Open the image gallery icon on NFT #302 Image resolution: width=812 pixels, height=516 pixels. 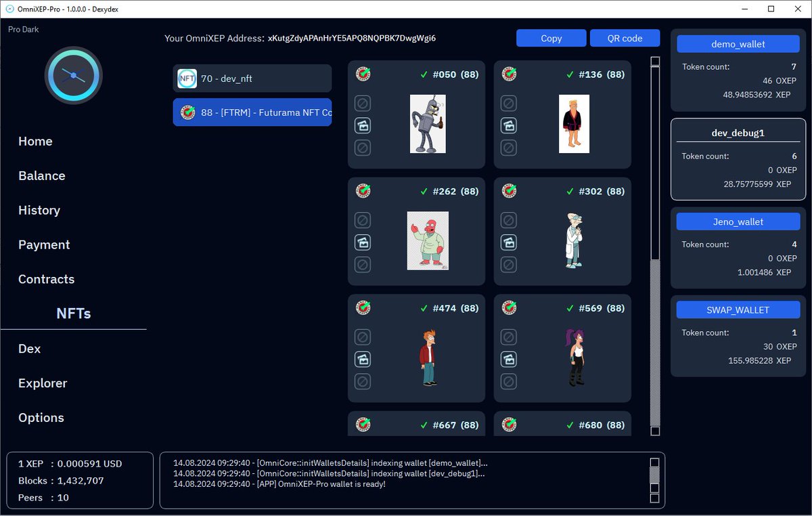coord(509,242)
